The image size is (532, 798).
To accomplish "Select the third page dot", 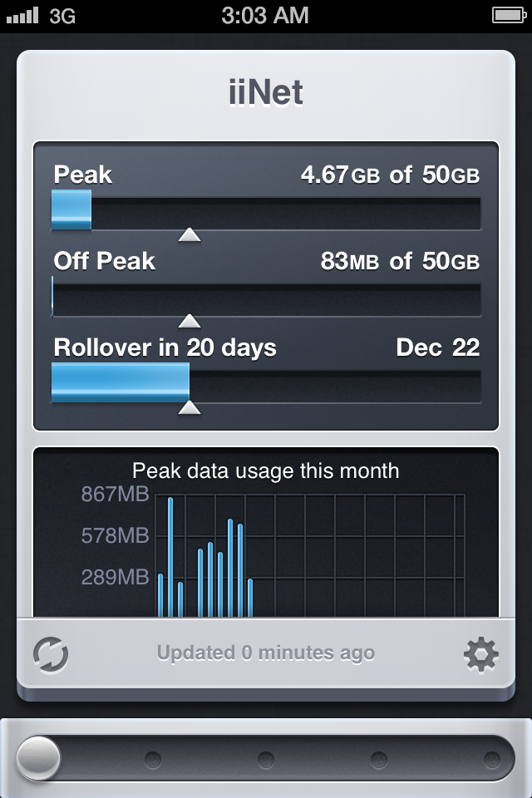I will (266, 760).
